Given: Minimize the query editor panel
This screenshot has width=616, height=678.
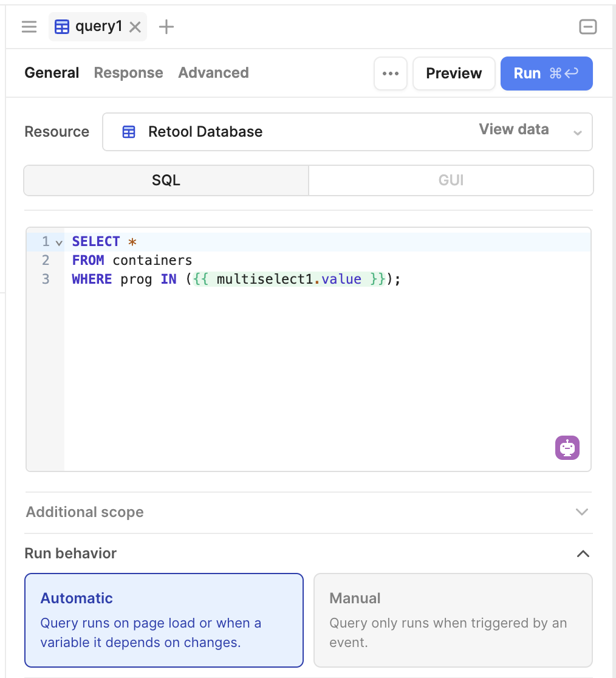Looking at the screenshot, I should [588, 27].
